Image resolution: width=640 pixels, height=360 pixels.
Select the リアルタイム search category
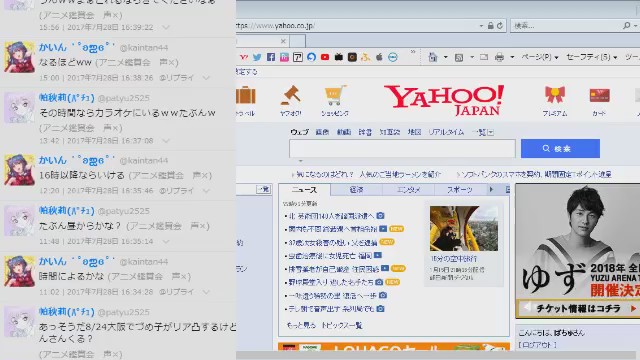[x=446, y=132]
